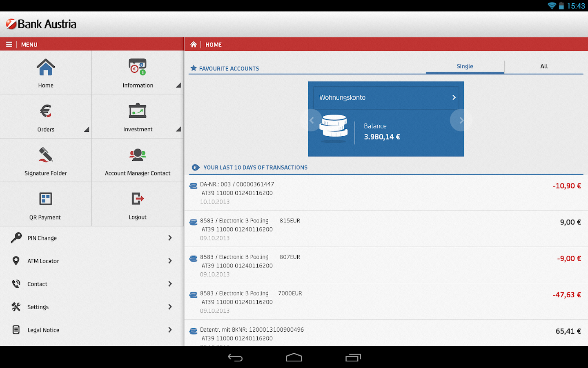
Task: Open the Orders euro icon
Action: tap(46, 111)
